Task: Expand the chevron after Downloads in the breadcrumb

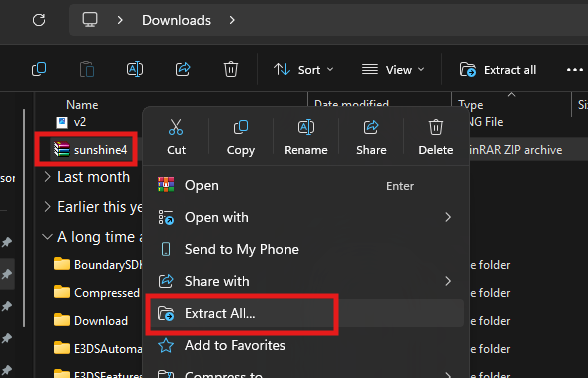Action: [232, 20]
